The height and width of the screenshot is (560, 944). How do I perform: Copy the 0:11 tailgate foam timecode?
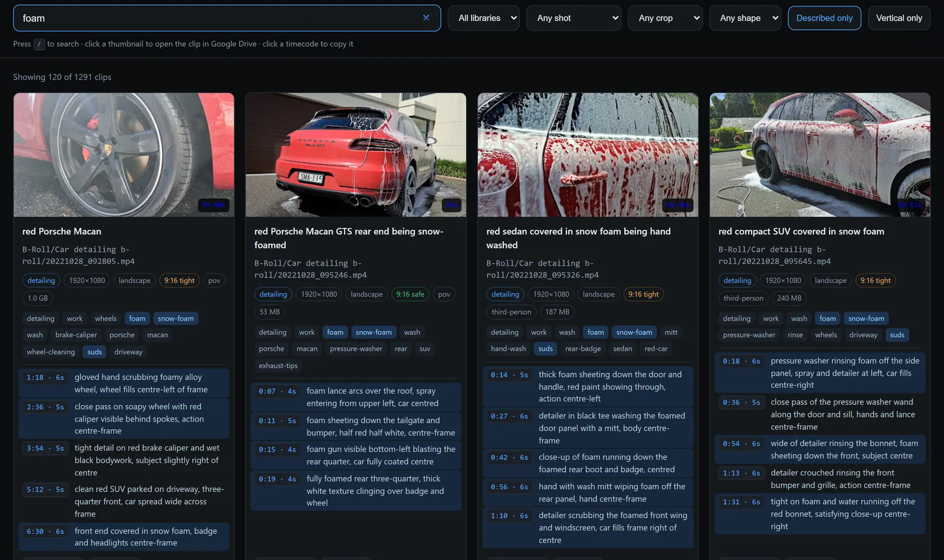click(x=277, y=420)
